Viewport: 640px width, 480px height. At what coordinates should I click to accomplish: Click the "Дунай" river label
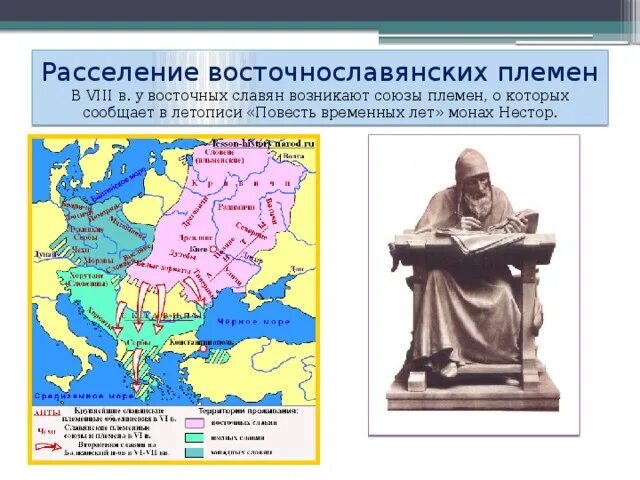(45, 254)
